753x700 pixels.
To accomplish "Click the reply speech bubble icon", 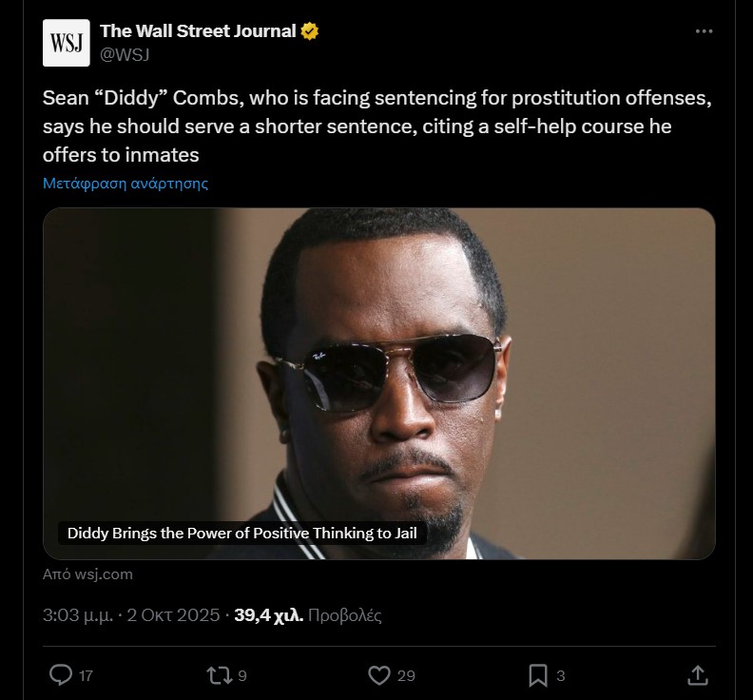I will click(61, 675).
